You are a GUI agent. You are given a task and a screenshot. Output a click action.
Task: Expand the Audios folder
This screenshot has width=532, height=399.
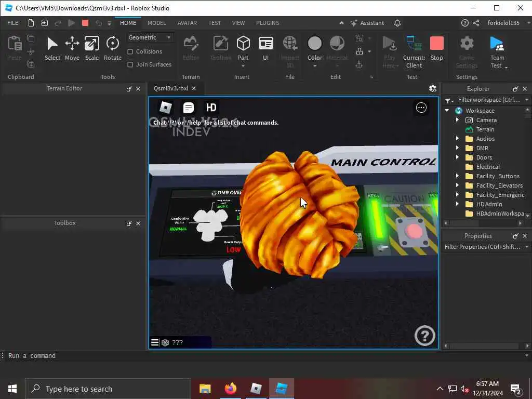[457, 138]
